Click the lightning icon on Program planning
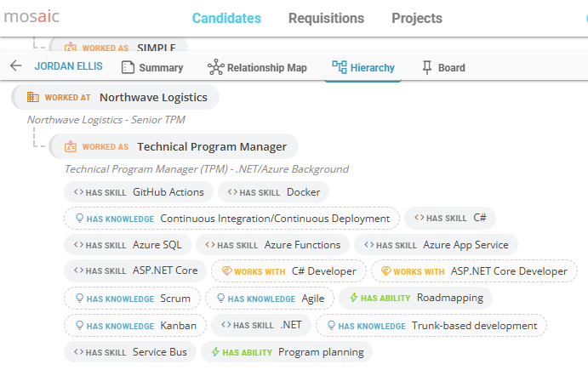 pos(215,352)
